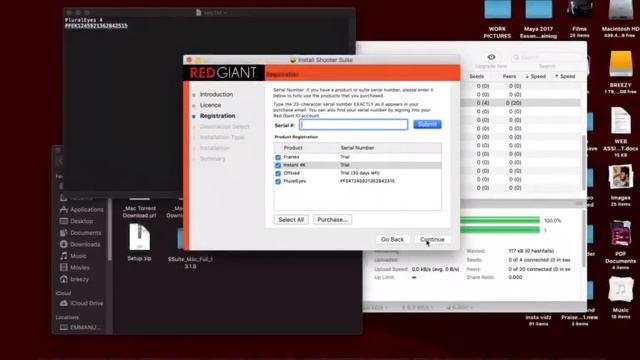Image resolution: width=640 pixels, height=360 pixels.
Task: Open Movies in Finder sidebar
Action: tap(75, 268)
